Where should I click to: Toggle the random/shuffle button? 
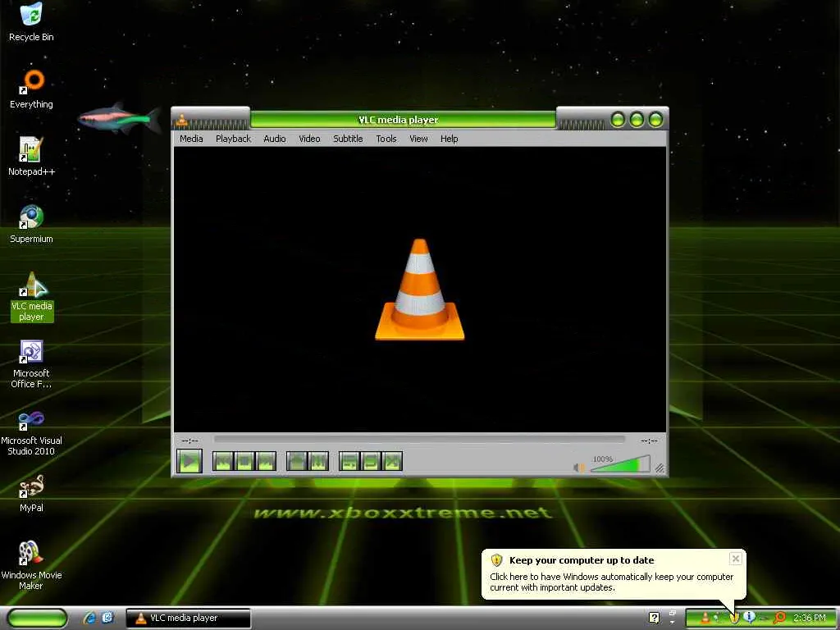(393, 461)
